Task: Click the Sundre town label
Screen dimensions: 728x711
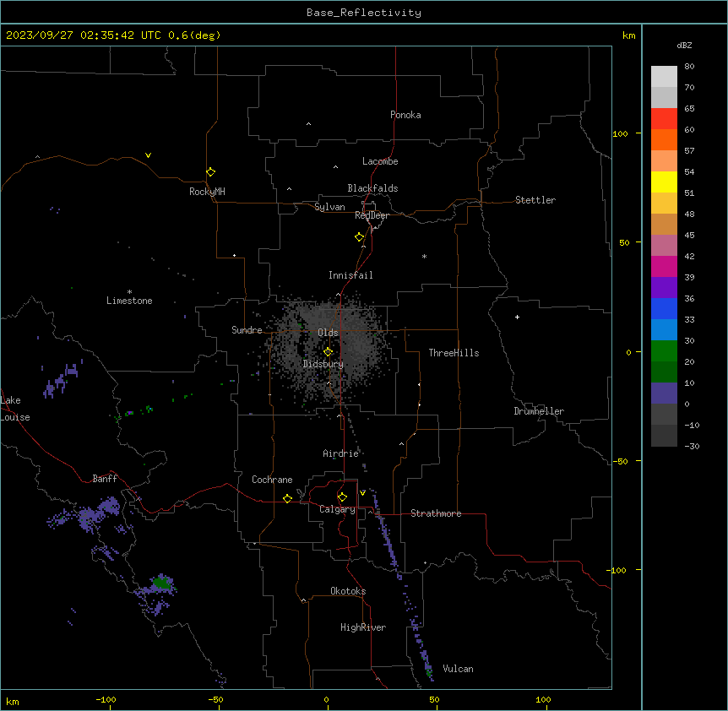Action: (247, 330)
